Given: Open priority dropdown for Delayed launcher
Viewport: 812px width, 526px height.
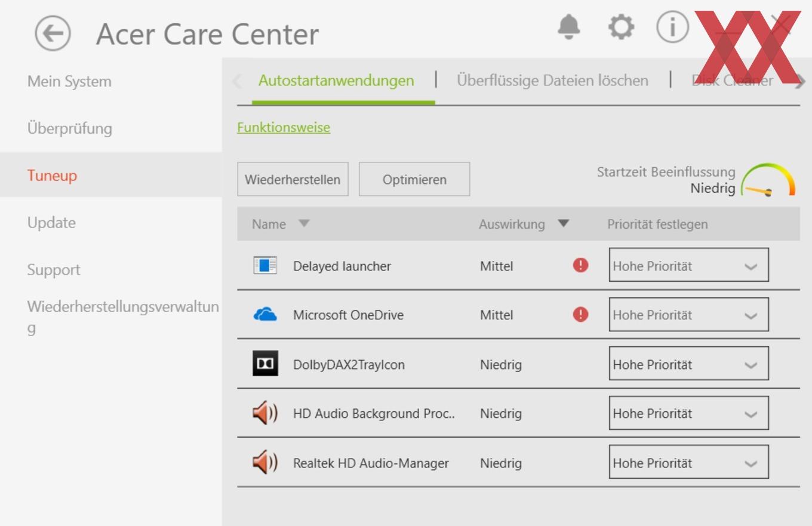Looking at the screenshot, I should (x=688, y=265).
